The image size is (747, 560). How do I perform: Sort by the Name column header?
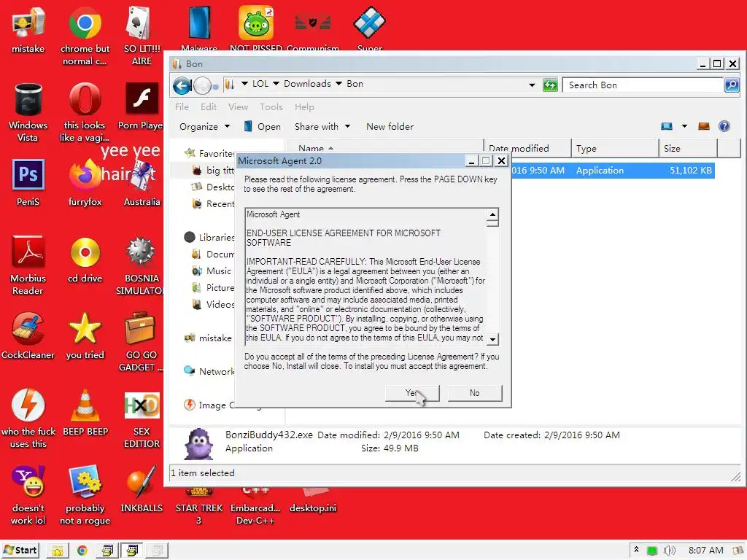(x=384, y=148)
